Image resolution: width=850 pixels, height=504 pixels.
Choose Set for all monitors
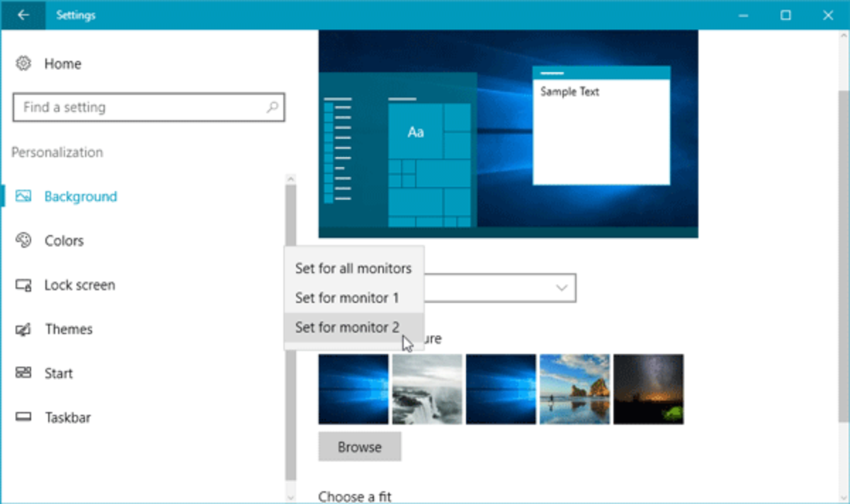353,268
